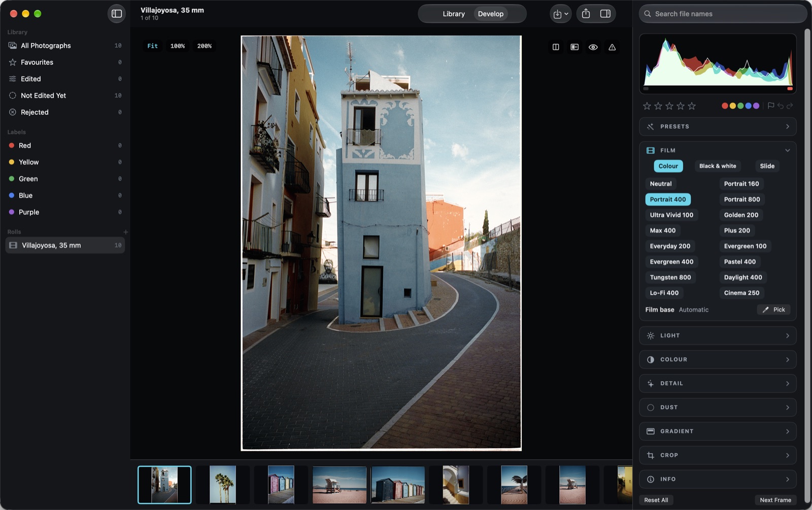The height and width of the screenshot is (510, 812).
Task: Collapse the Film section
Action: pyautogui.click(x=718, y=150)
